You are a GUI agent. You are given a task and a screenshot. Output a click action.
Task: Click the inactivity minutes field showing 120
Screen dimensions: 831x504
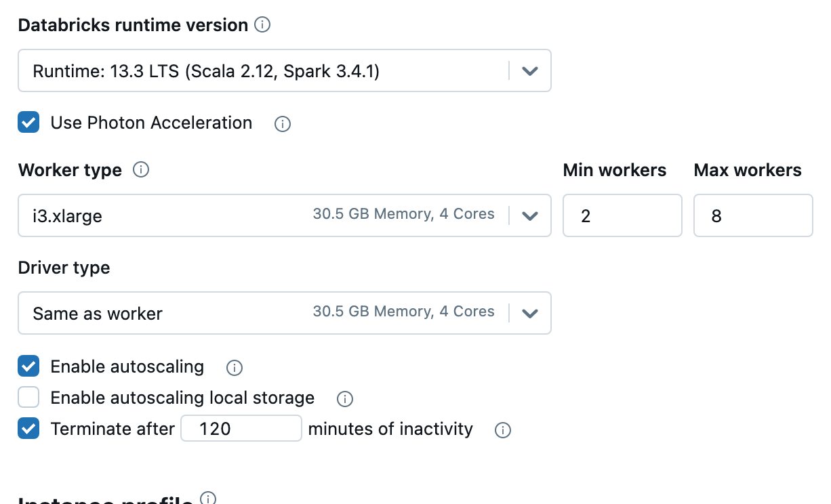[x=241, y=429]
